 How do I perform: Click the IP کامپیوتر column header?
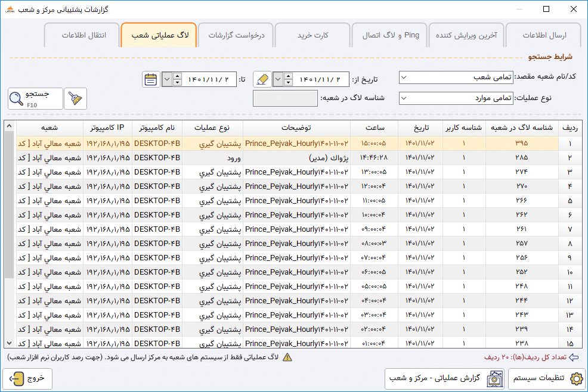coord(107,128)
